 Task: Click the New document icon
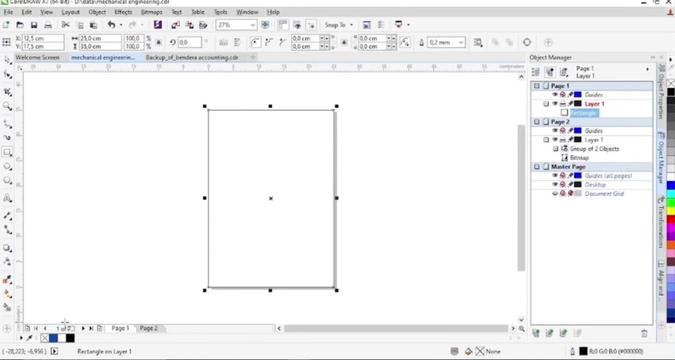click(6, 25)
